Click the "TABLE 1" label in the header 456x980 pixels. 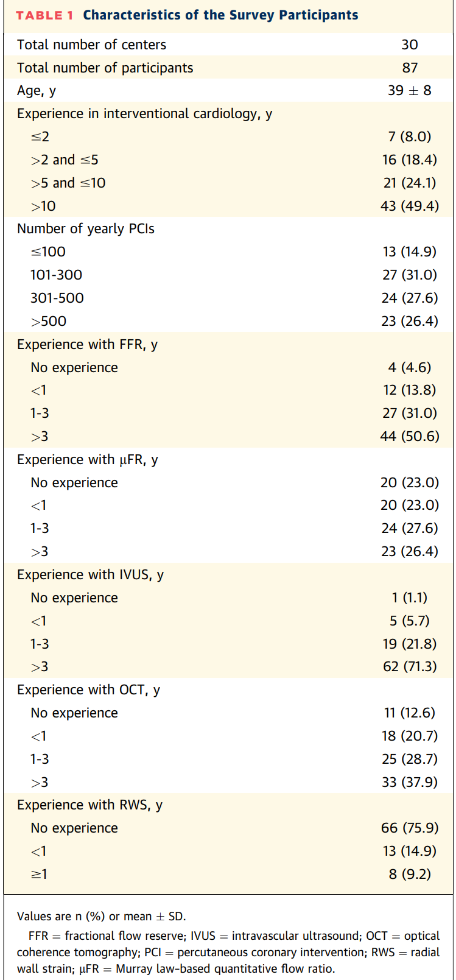[x=44, y=15]
